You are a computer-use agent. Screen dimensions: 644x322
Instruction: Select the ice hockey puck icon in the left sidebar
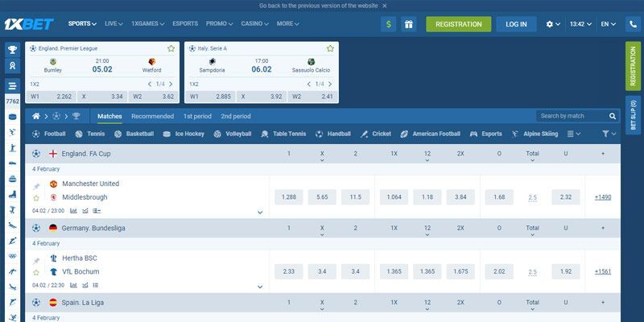(x=13, y=117)
